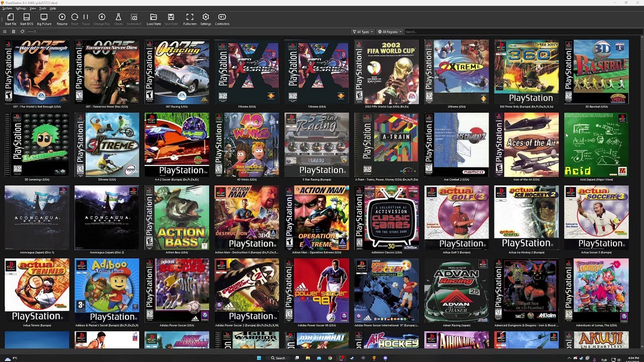
Task: Click the Aconcagua (Japan) (Disc 1) title
Action: pos(37,252)
